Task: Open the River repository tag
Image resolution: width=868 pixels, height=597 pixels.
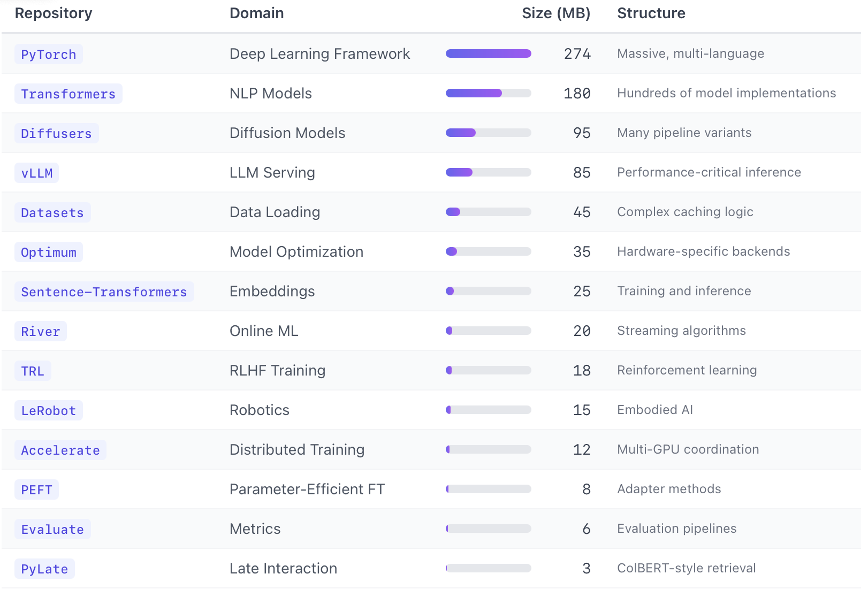Action: click(41, 331)
